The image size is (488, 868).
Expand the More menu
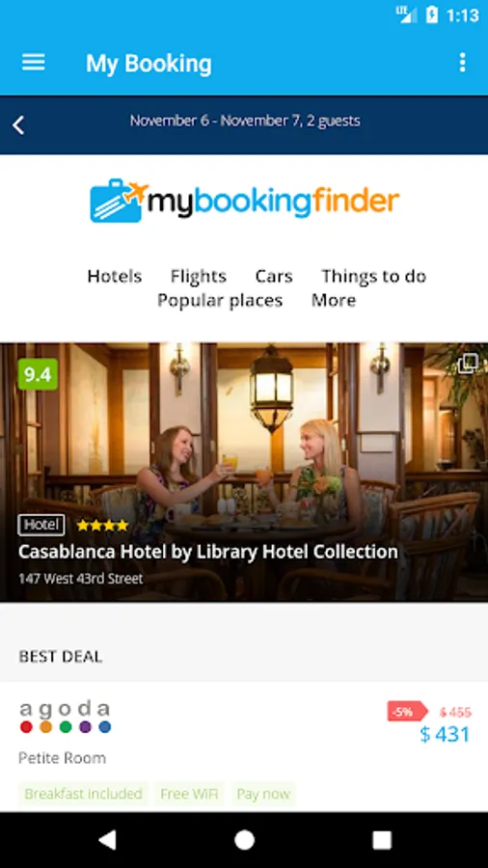click(x=334, y=300)
